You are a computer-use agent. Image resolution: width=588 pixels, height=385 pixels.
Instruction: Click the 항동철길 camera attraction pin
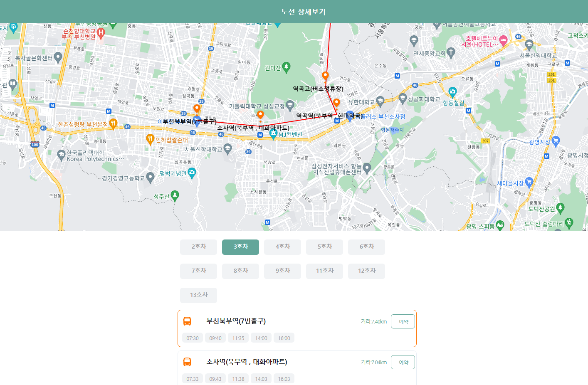click(452, 92)
